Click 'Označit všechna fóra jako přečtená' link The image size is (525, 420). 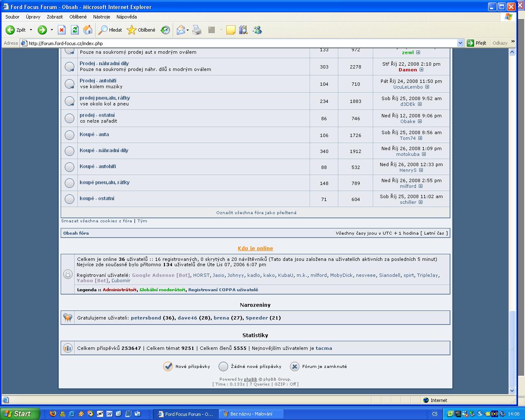coord(256,212)
